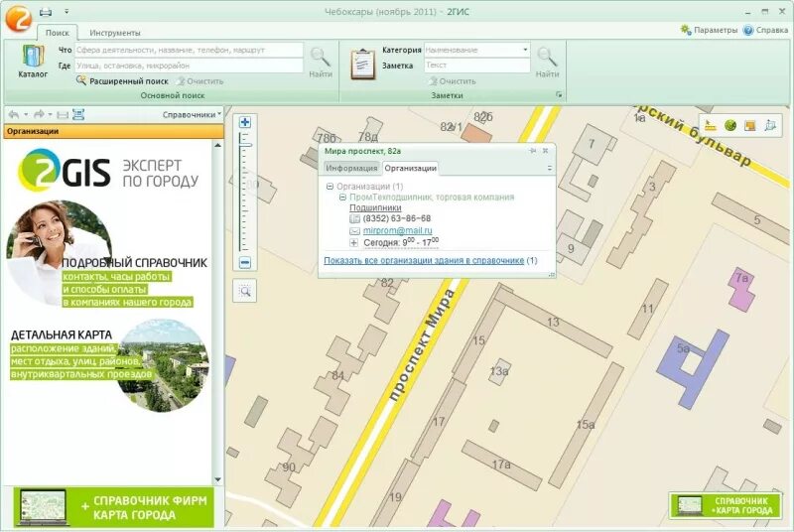Open Параметры settings
The image size is (794, 532).
coord(709,30)
